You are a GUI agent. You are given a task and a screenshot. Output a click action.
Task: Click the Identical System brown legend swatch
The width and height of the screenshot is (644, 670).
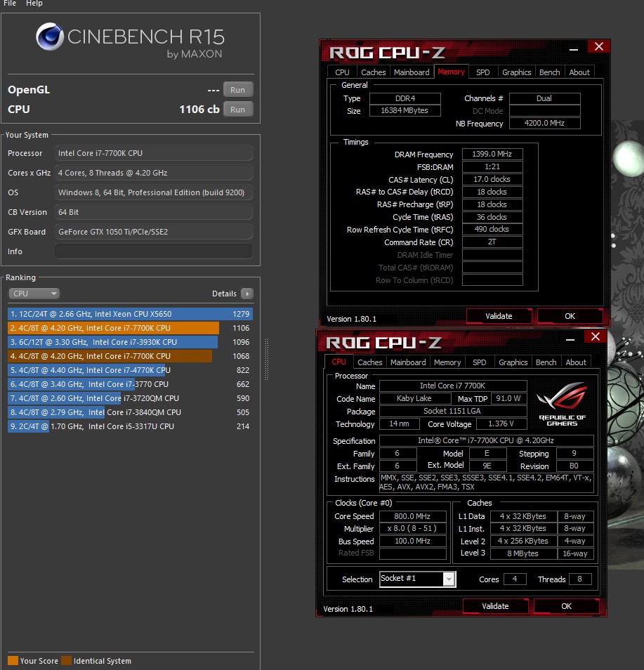click(x=66, y=660)
